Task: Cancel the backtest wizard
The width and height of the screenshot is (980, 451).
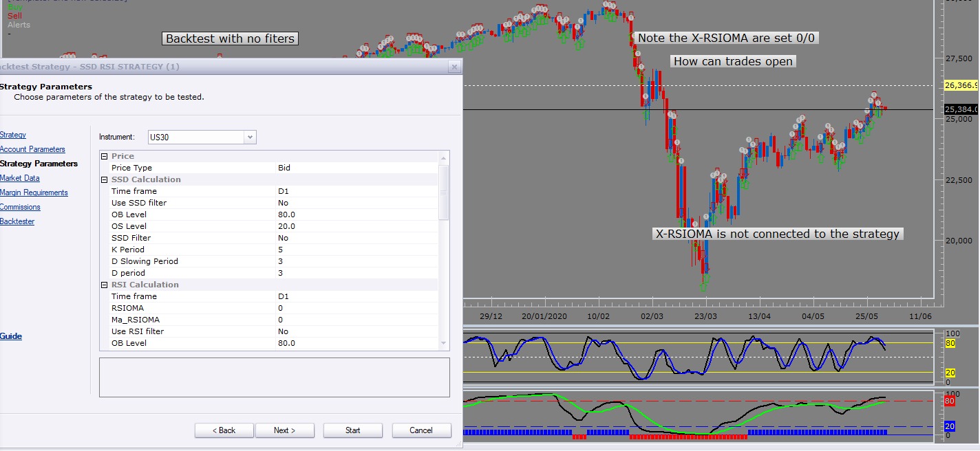Action: (x=421, y=430)
